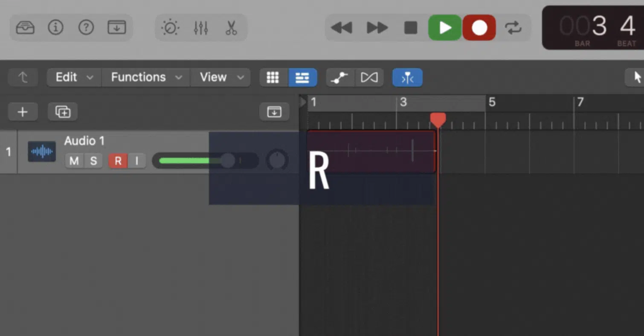Click bar 5 in the ruler

click(492, 102)
